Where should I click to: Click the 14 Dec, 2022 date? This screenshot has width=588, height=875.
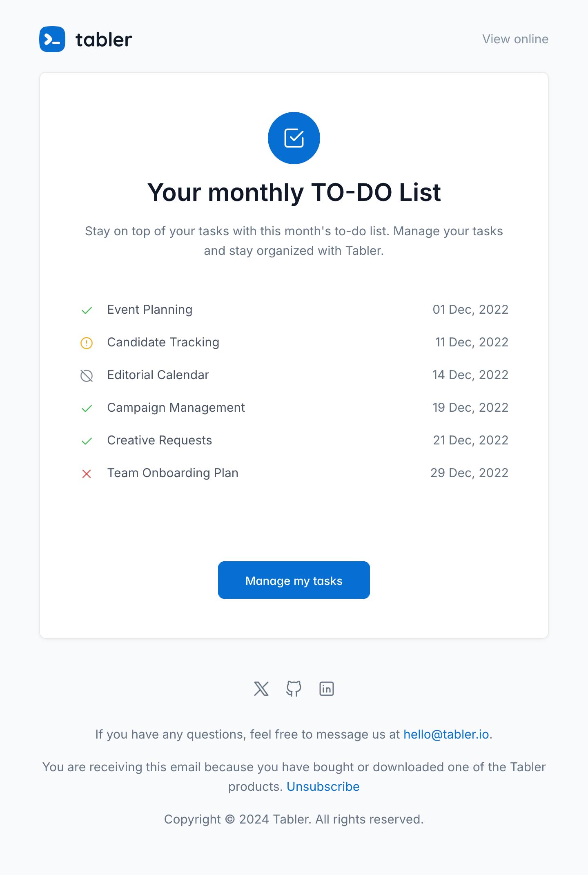coord(470,375)
